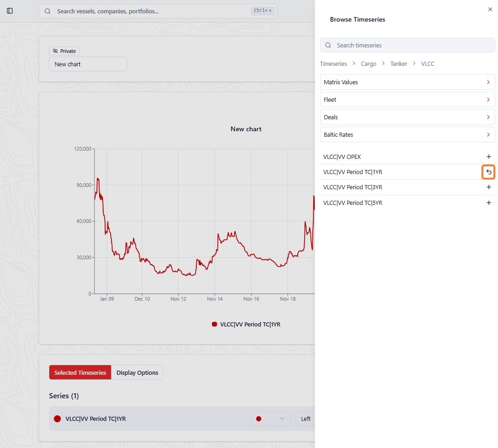The image size is (498, 448).
Task: Toggle the Private visibility badge
Action: coord(64,51)
